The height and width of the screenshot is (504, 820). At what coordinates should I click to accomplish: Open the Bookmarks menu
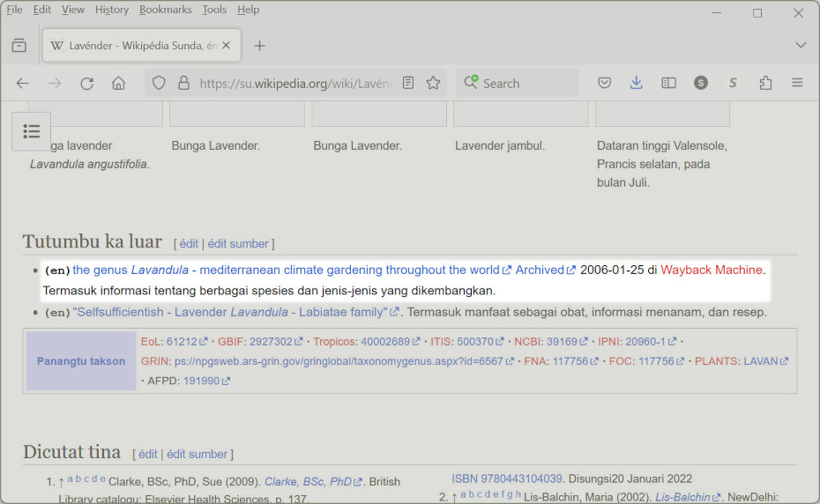pos(165,10)
